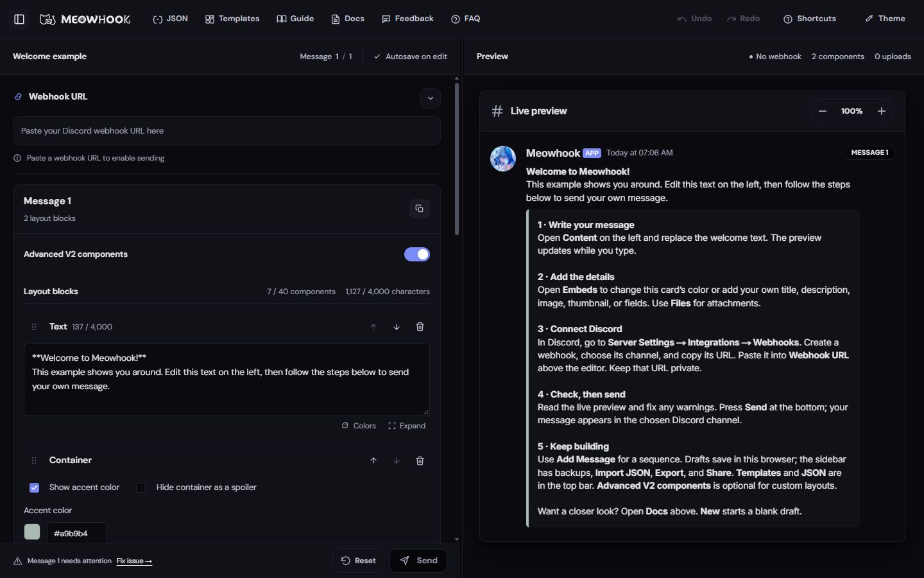
Task: Click the Fix issue link
Action: 134,561
